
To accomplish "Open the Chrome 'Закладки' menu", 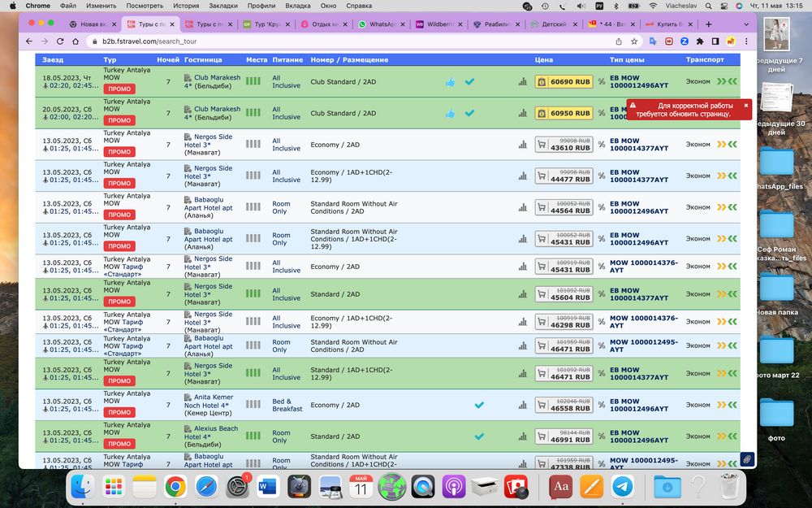I will click(223, 6).
